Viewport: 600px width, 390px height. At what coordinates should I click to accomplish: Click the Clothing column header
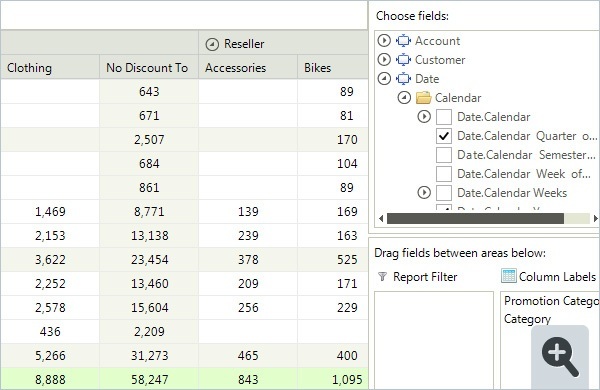point(50,67)
